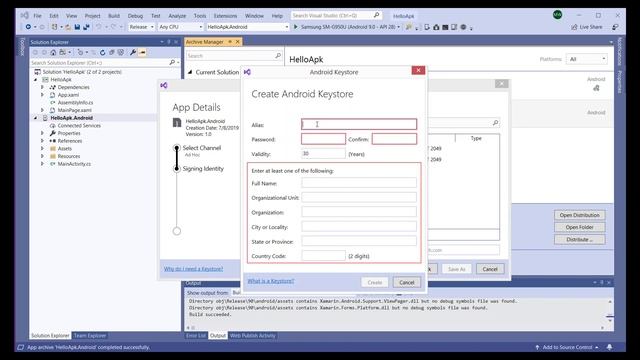
Task: Close the Archive Manager tab
Action: [x=238, y=42]
